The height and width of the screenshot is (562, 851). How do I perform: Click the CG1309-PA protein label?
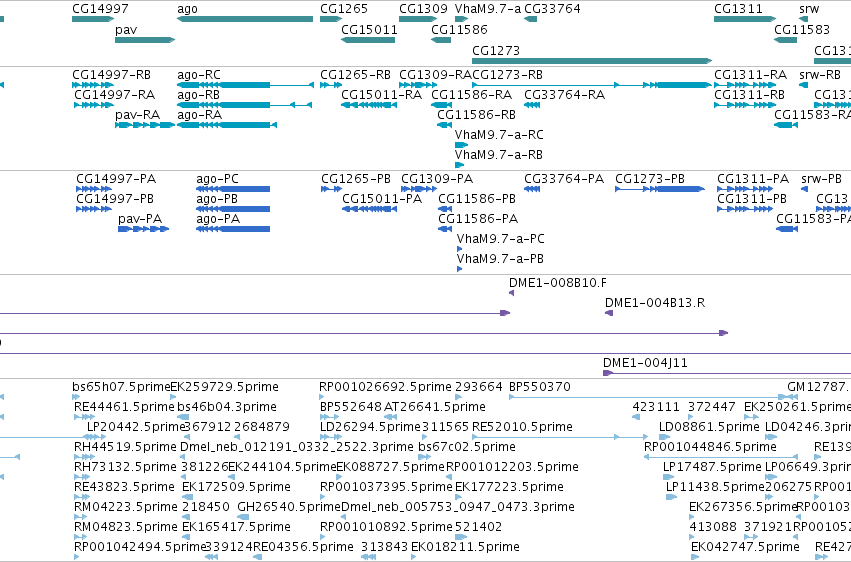pos(437,178)
